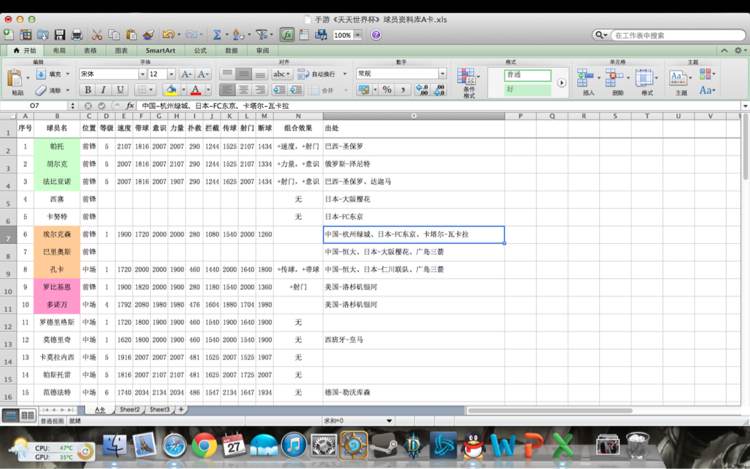This screenshot has height=469, width=750.
Task: Select the Format Painter brush icon
Action: click(149, 35)
